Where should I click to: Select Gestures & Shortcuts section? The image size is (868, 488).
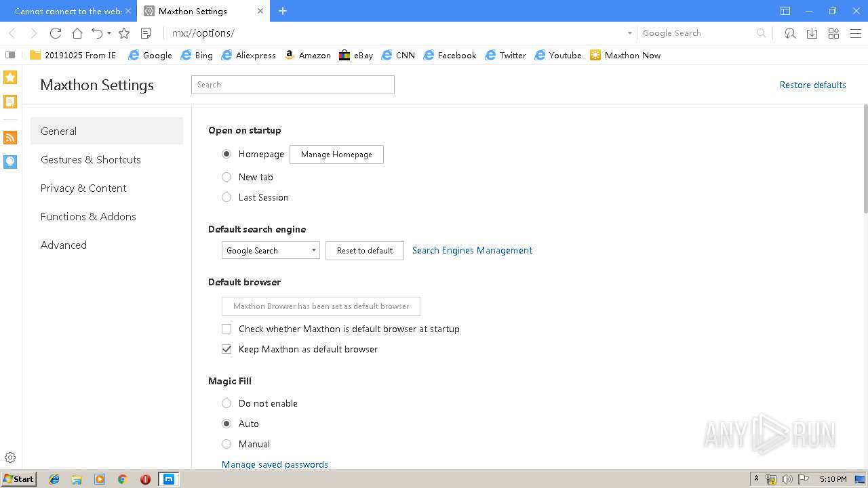coord(106,159)
